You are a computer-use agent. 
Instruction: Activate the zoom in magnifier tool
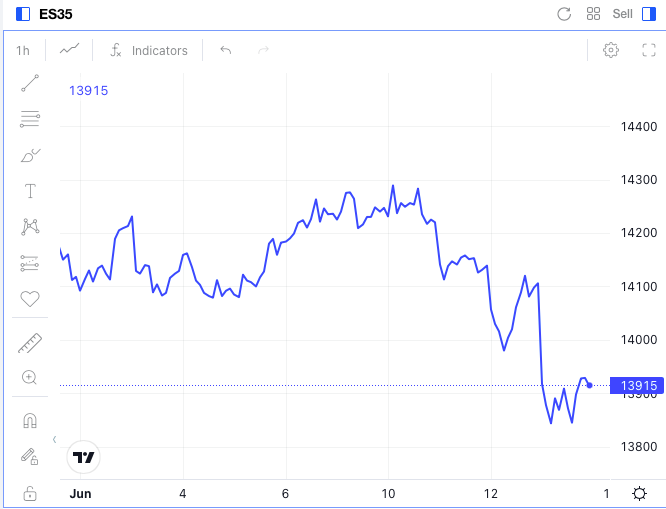coord(29,377)
